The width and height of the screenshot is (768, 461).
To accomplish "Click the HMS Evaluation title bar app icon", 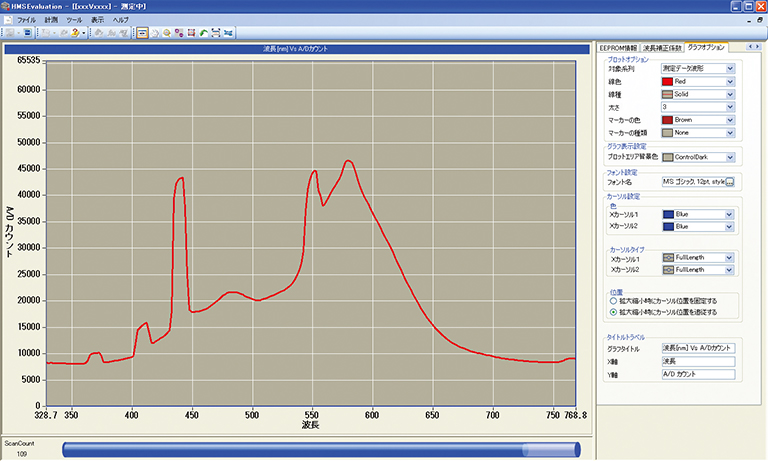I will tap(5, 6).
